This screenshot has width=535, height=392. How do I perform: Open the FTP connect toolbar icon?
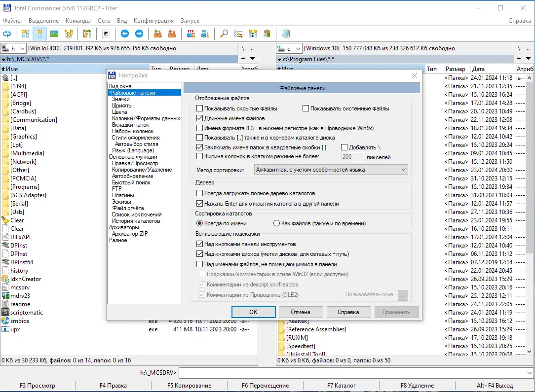pos(191,34)
